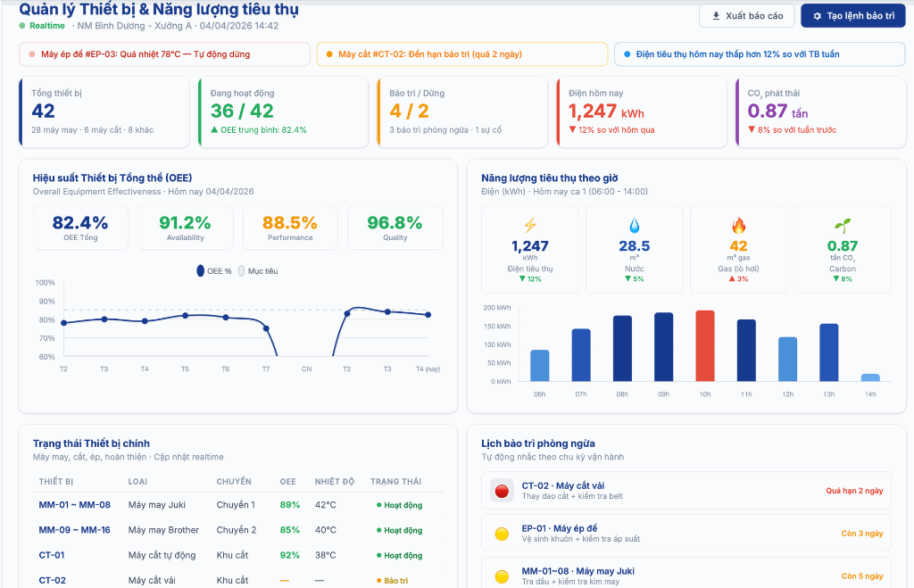
Task: Click the water droplet icon
Action: (634, 225)
